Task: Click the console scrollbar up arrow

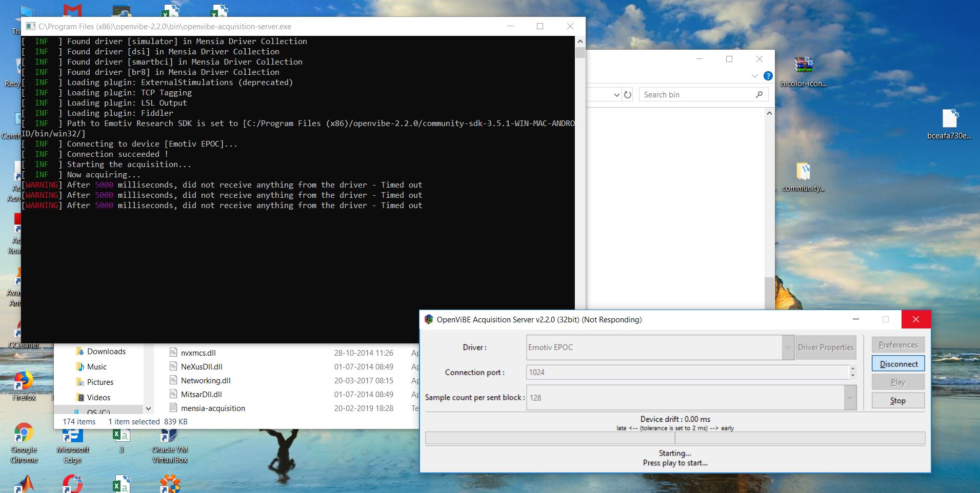Action: coord(580,41)
